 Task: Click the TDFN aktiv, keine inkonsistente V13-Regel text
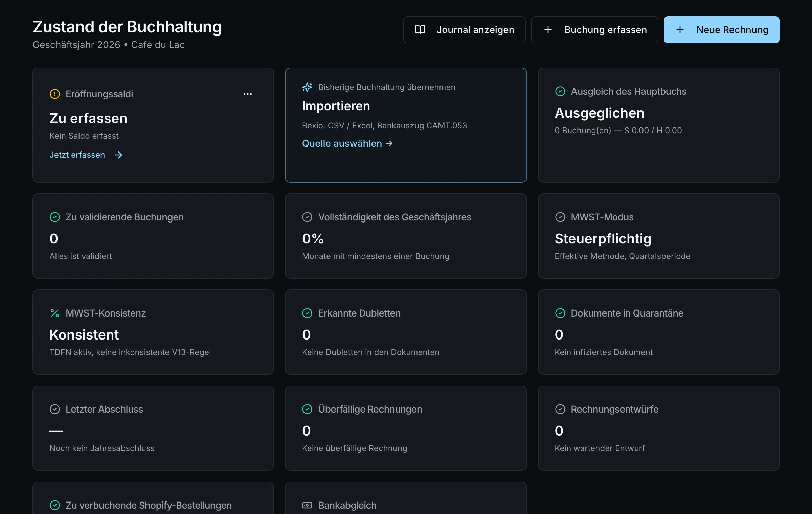[130, 352]
